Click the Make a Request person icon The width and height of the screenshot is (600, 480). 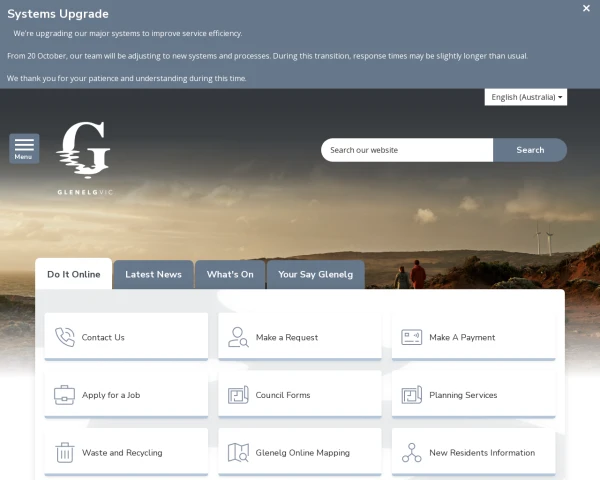(238, 337)
